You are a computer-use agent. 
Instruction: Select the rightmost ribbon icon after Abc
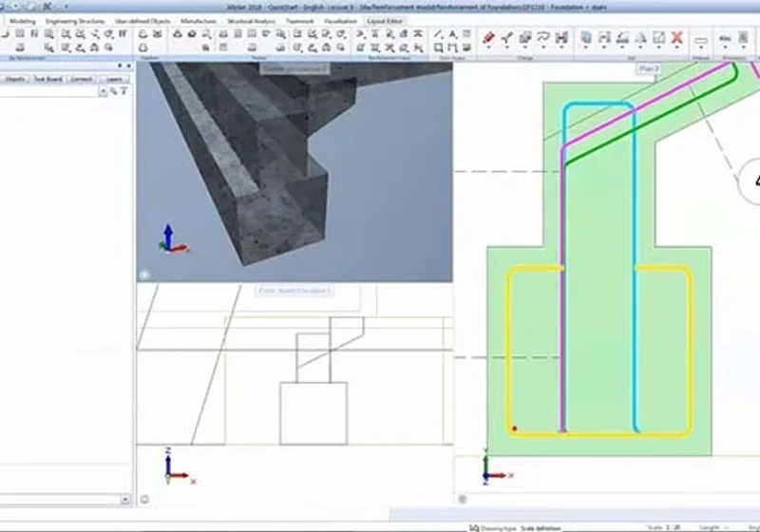(x=743, y=37)
